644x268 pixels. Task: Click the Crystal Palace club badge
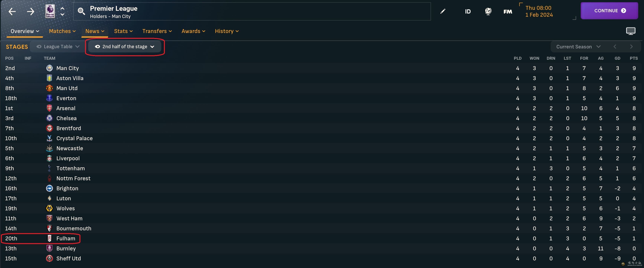coord(50,138)
